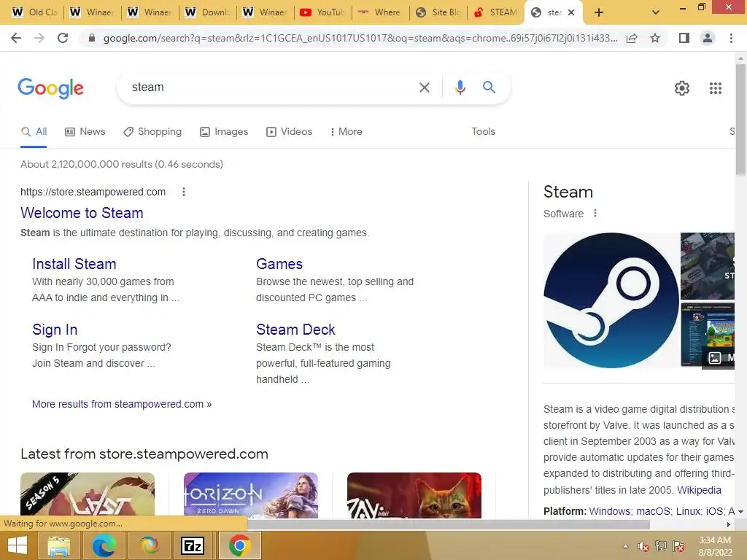Image resolution: width=747 pixels, height=560 pixels.
Task: View site information lock icon
Action: click(92, 38)
